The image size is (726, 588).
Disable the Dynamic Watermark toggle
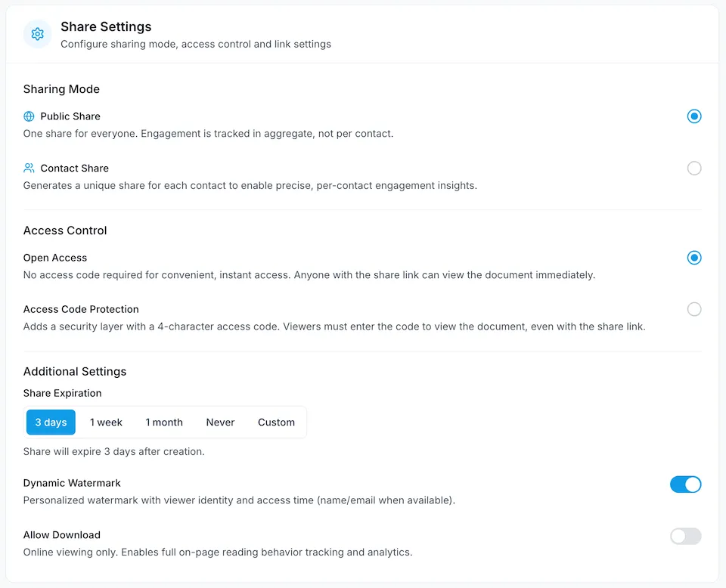(685, 484)
